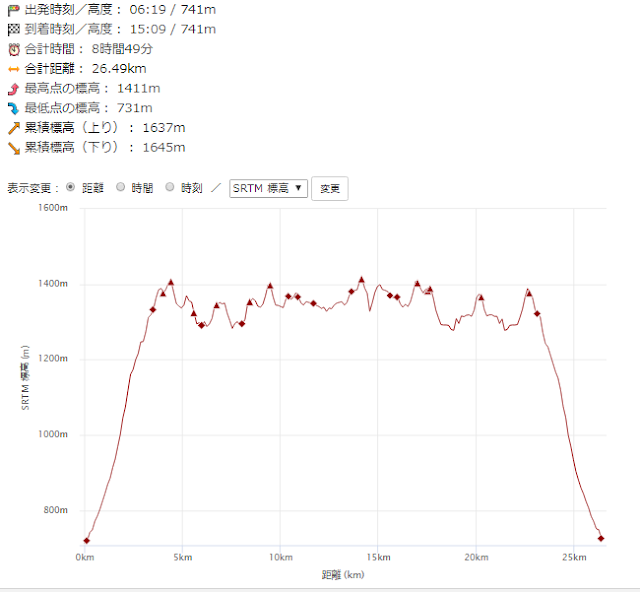Click the diamond marker near 3.5km ascent

(153, 309)
